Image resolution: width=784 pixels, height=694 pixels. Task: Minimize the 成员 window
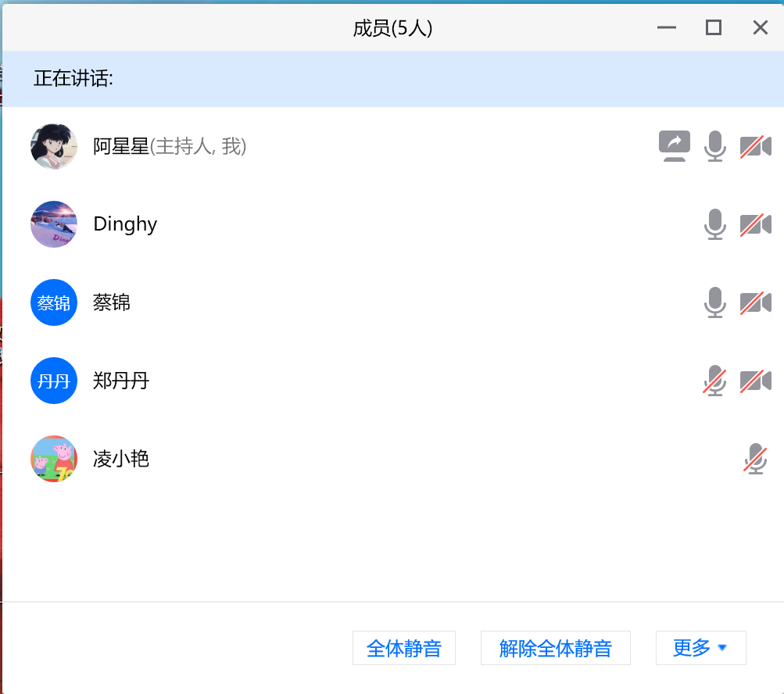666,28
